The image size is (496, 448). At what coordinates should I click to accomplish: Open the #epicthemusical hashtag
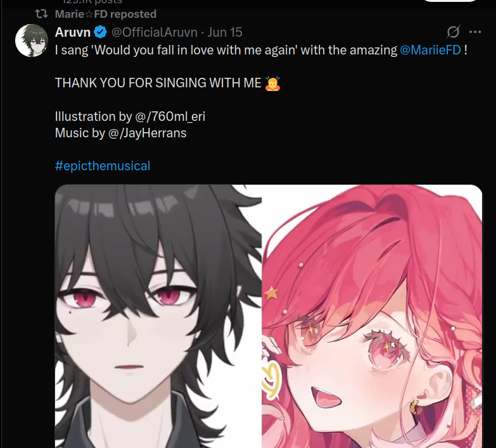[x=103, y=166]
